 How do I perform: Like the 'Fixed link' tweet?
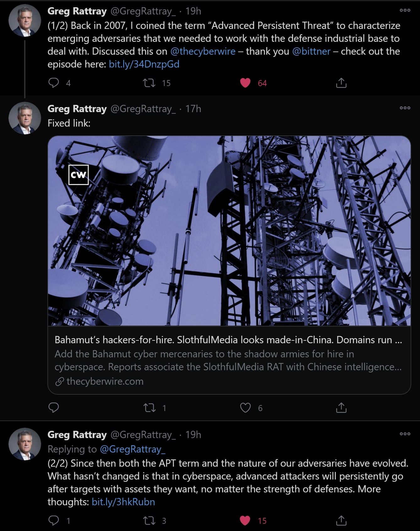[x=245, y=408]
